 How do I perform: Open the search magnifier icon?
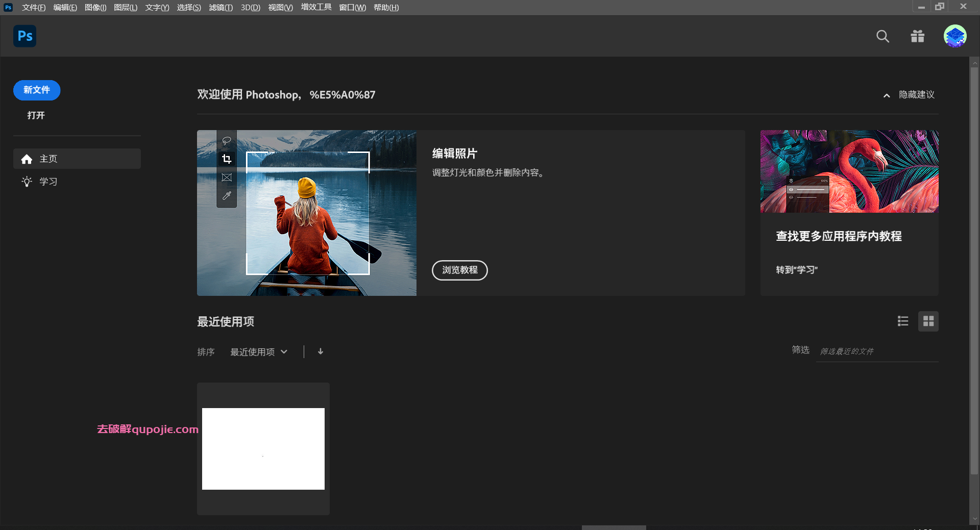pyautogui.click(x=883, y=36)
